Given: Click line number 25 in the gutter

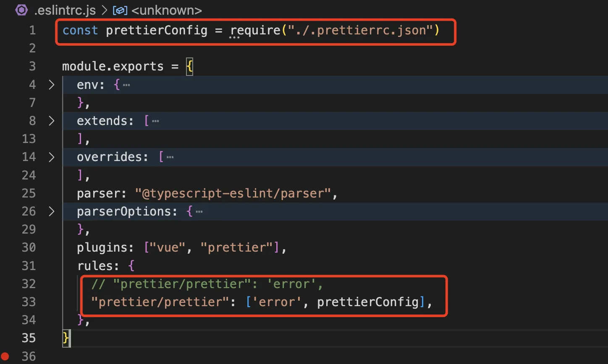Looking at the screenshot, I should click(29, 193).
